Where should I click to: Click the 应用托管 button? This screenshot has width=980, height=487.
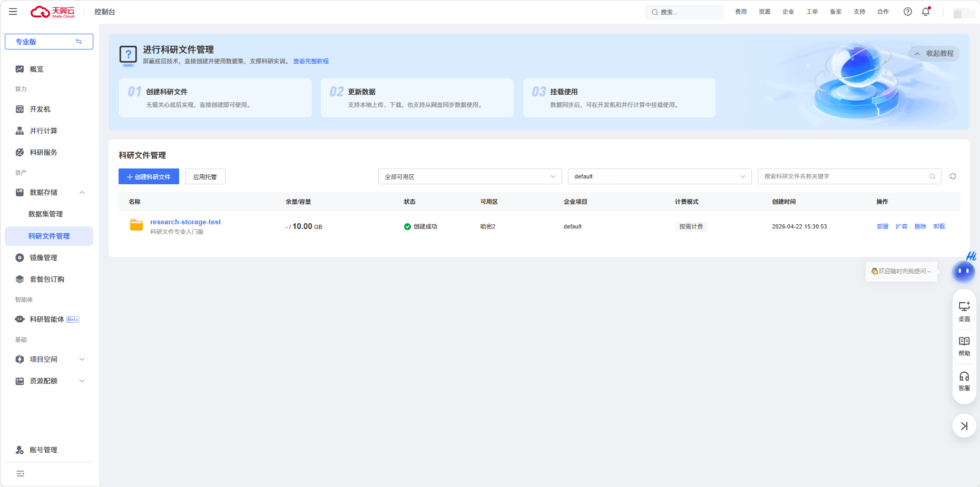click(x=205, y=176)
